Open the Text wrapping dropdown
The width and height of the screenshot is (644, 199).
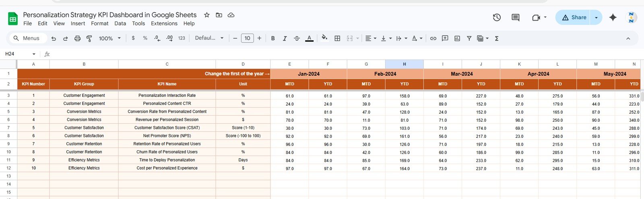pyautogui.click(x=401, y=38)
